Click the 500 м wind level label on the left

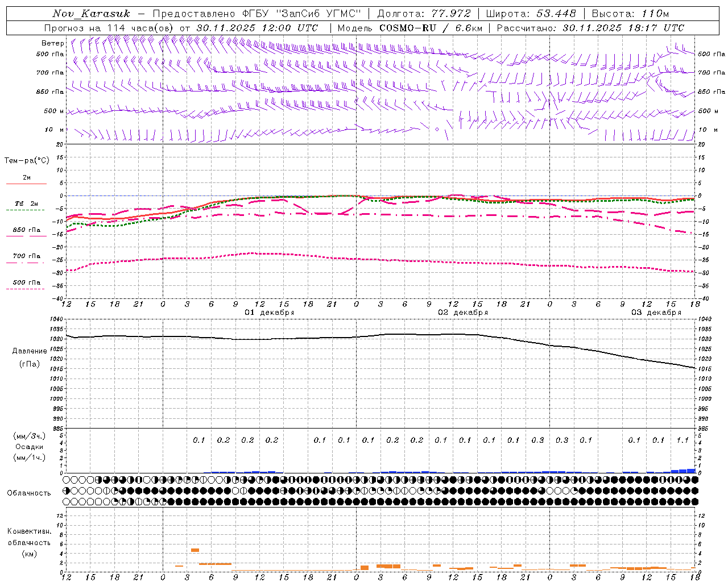(x=54, y=111)
